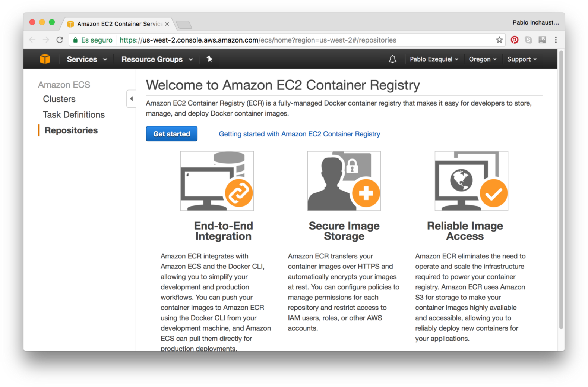This screenshot has height=387, width=588.
Task: Bookmark this page with the star icon
Action: tap(499, 40)
